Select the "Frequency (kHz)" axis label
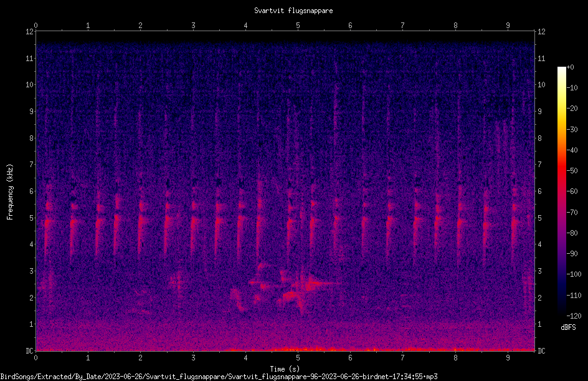This screenshot has height=381, width=588. pyautogui.click(x=10, y=192)
